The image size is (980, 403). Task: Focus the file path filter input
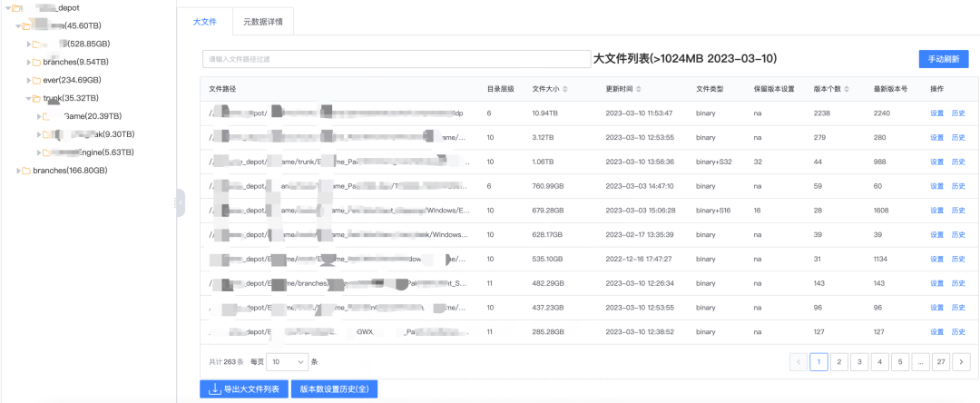(x=397, y=59)
